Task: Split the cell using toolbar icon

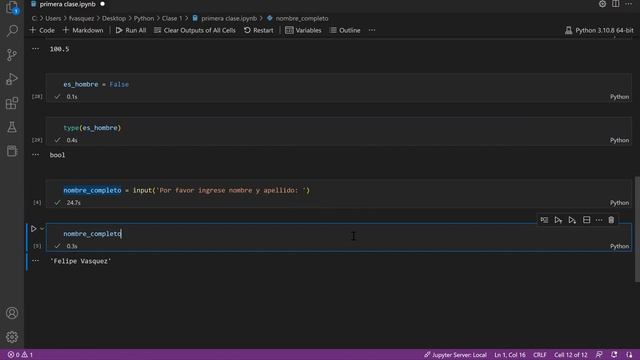Action: [x=586, y=220]
